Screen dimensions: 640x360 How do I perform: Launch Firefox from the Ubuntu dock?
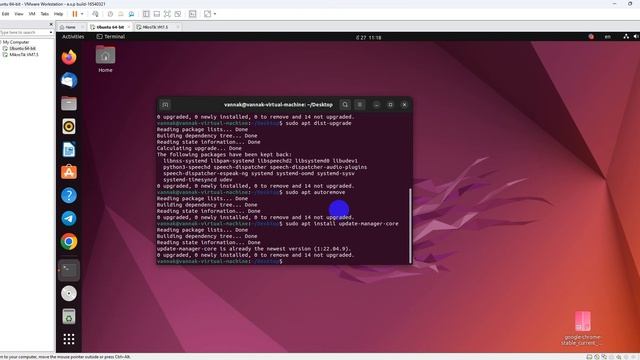tap(69, 57)
